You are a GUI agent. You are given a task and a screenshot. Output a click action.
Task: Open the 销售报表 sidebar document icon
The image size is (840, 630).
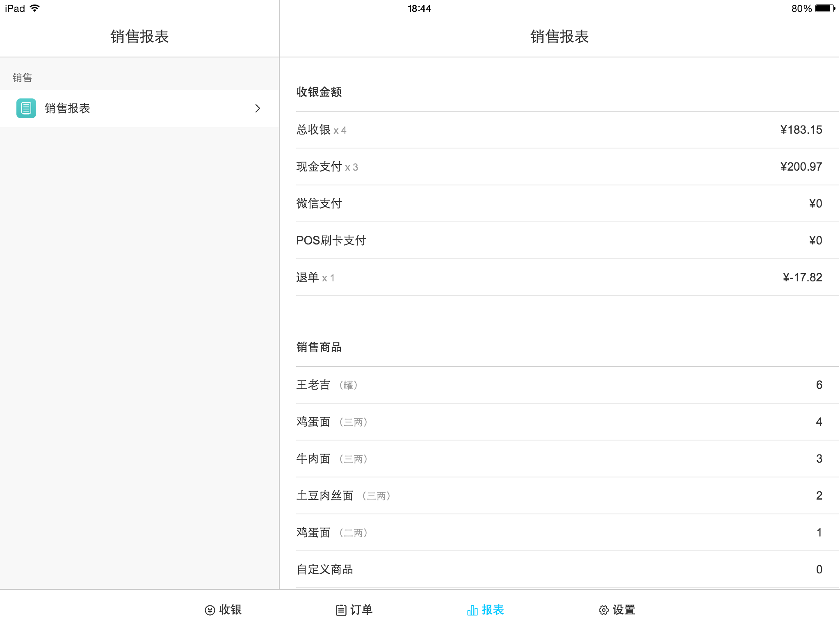point(26,108)
